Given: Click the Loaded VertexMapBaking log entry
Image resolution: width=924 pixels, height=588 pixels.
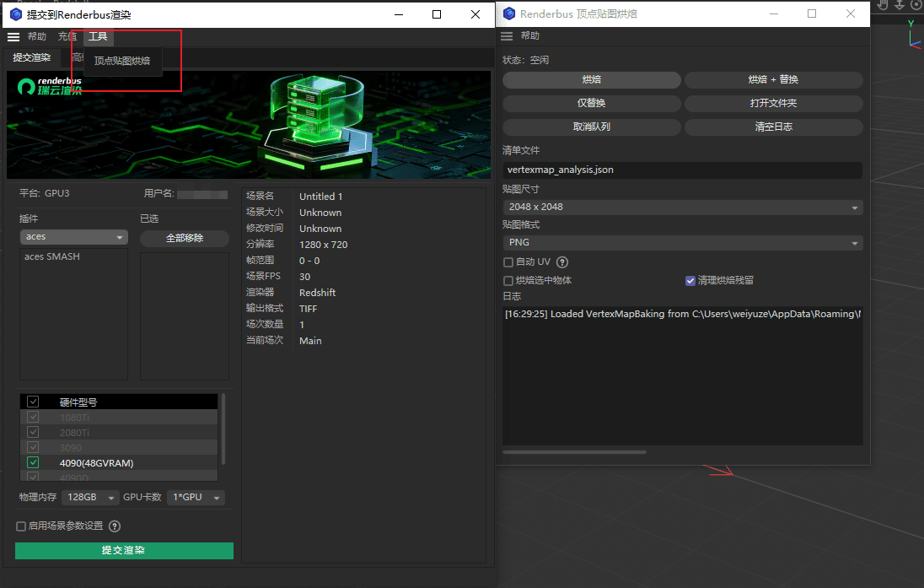Looking at the screenshot, I should (682, 314).
